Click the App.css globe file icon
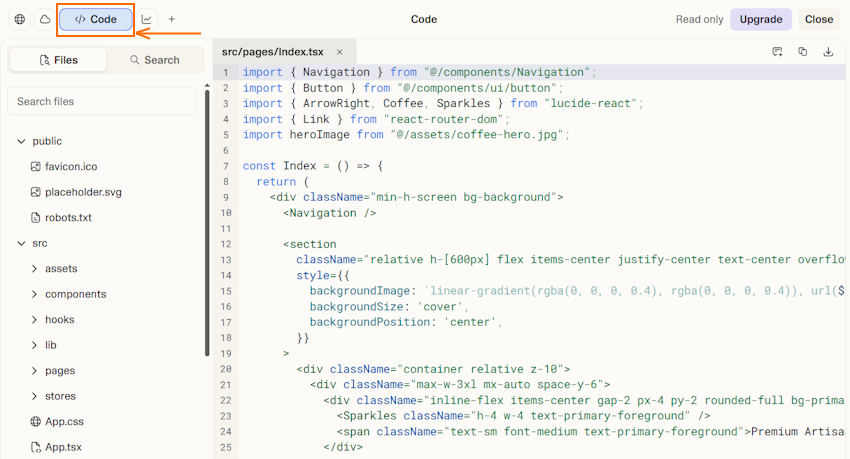The image size is (850, 459). tap(35, 422)
